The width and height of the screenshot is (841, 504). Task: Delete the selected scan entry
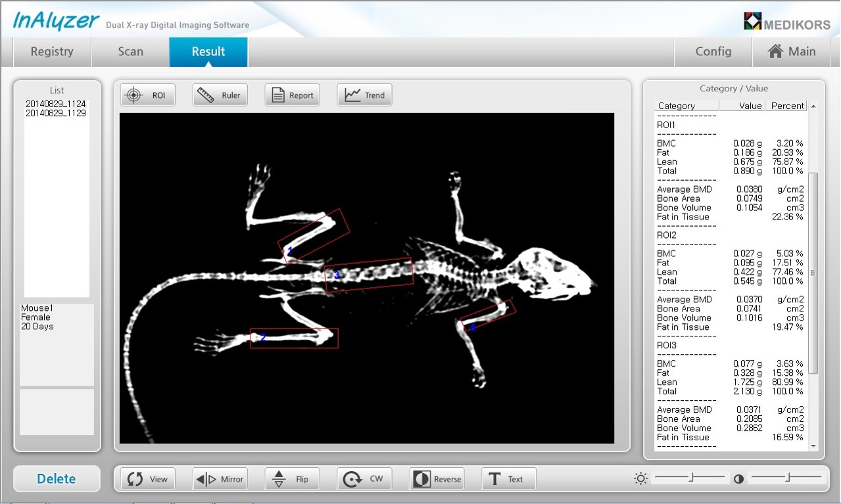(57, 479)
